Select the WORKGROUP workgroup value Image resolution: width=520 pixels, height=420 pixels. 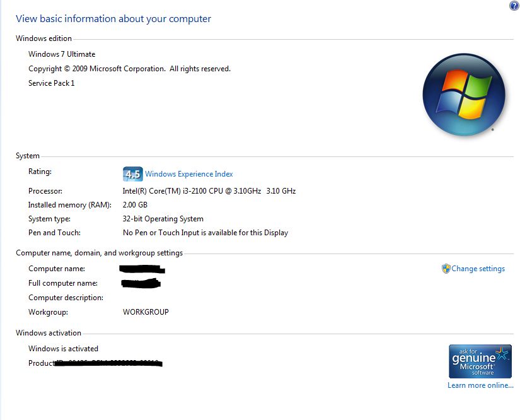(146, 312)
